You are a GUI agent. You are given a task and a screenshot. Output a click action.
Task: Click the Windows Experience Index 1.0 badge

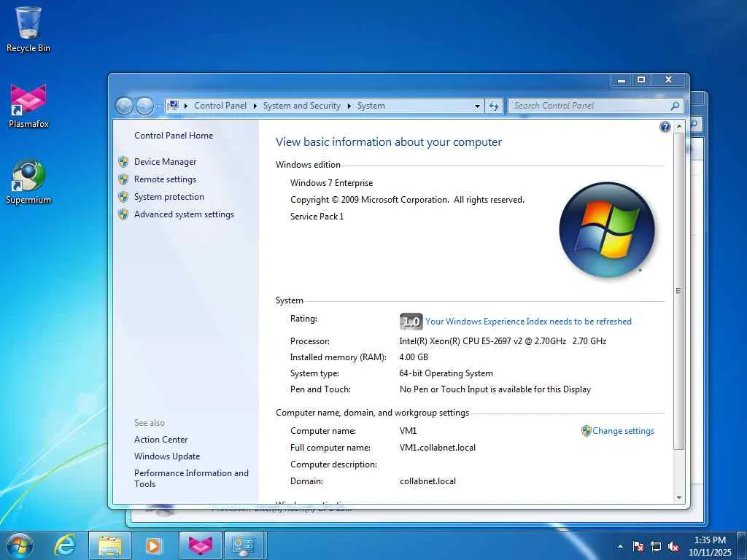coord(411,322)
